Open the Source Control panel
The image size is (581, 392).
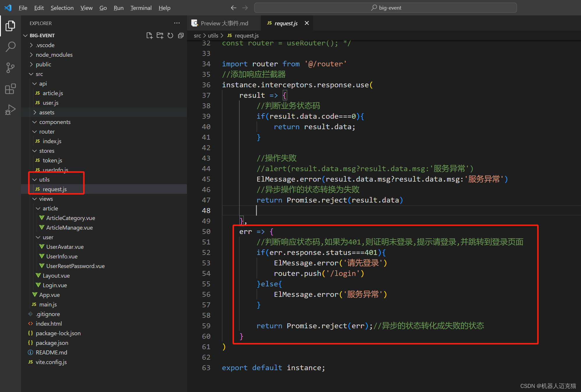(10, 68)
